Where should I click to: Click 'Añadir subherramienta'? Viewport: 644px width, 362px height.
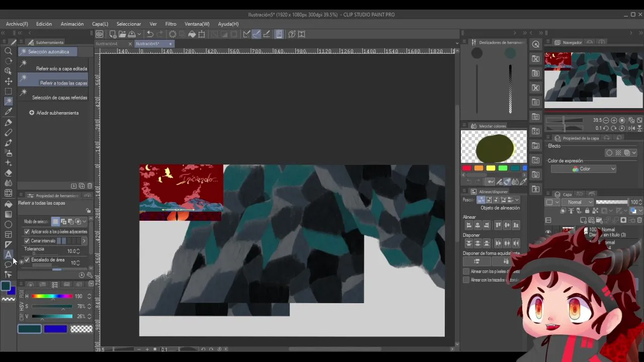click(54, 113)
